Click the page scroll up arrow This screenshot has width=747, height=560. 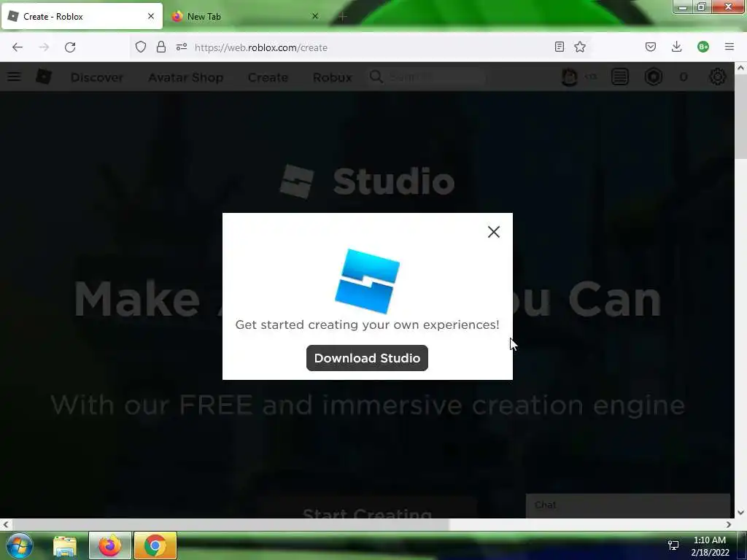coord(740,68)
